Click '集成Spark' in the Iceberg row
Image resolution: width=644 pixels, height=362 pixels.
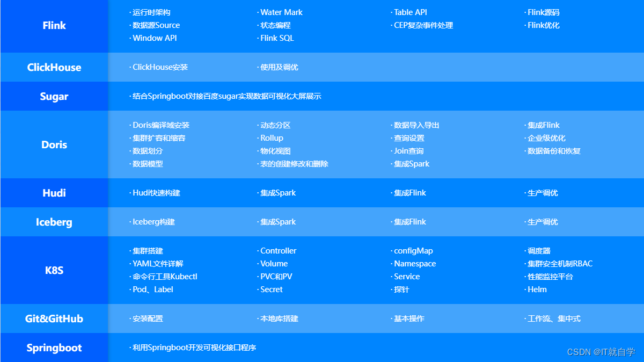(x=278, y=222)
